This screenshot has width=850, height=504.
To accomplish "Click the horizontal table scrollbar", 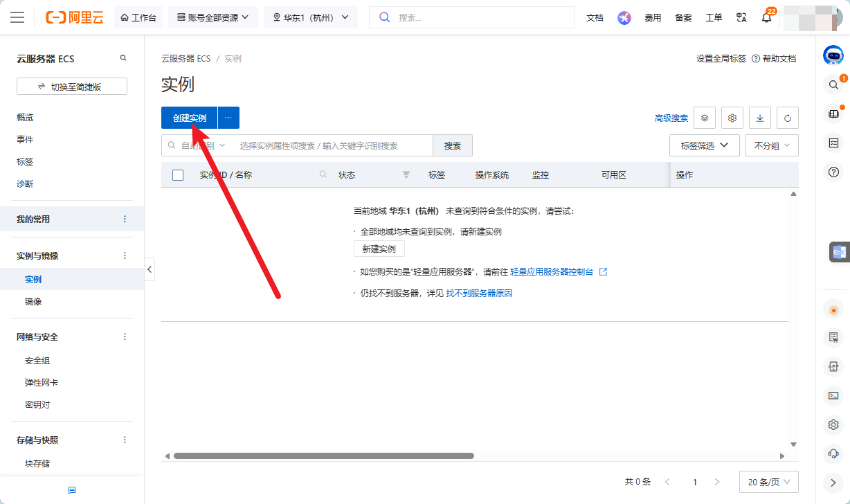I will [x=323, y=456].
